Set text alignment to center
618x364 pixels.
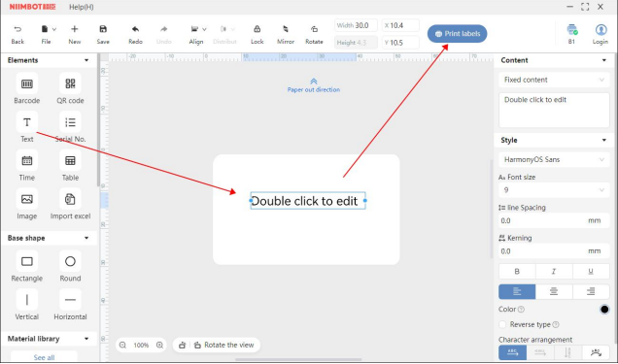tap(554, 291)
